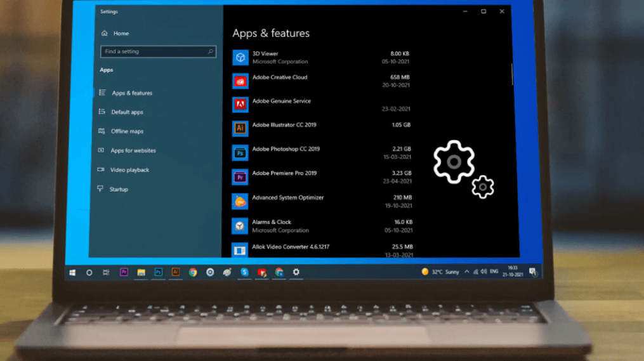Select the 3D Viewer app name
Viewport: 644px width, 361px height.
coord(265,53)
